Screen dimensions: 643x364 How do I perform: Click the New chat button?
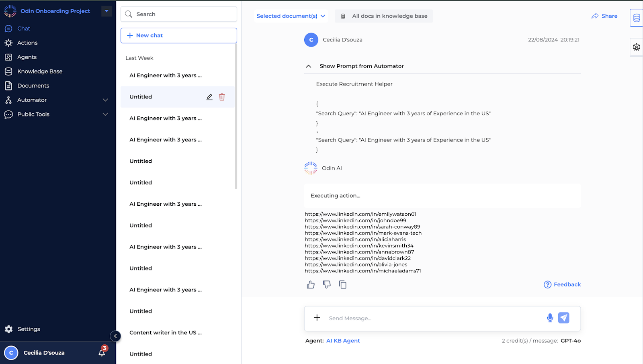click(x=178, y=35)
